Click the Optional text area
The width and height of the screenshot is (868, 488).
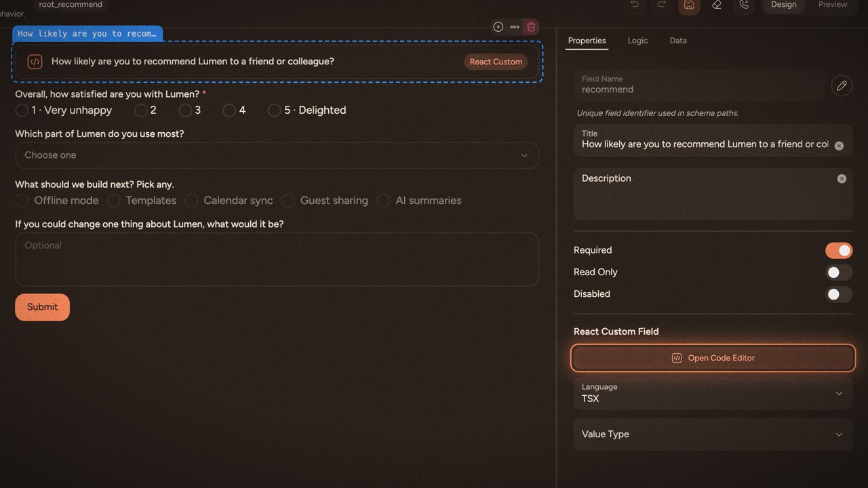click(277, 259)
